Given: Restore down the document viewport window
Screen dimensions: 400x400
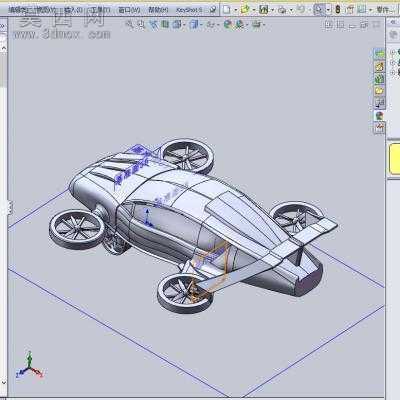Looking at the screenshot, I should [x=364, y=24].
